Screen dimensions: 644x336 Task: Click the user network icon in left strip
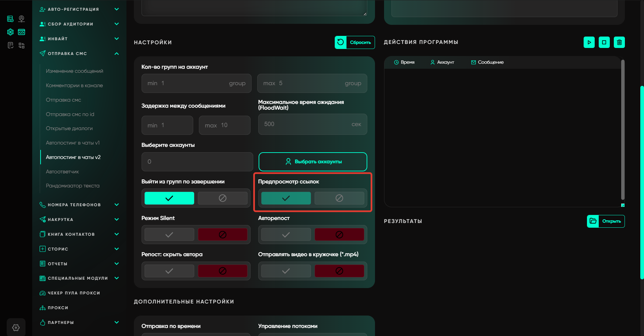click(21, 19)
